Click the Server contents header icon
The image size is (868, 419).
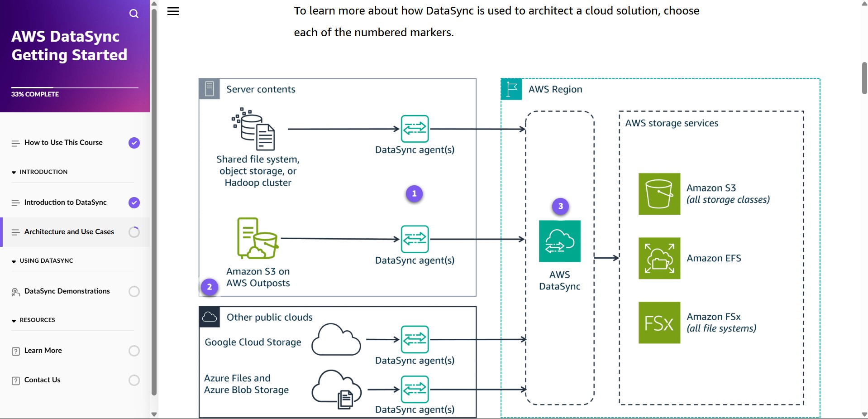210,89
